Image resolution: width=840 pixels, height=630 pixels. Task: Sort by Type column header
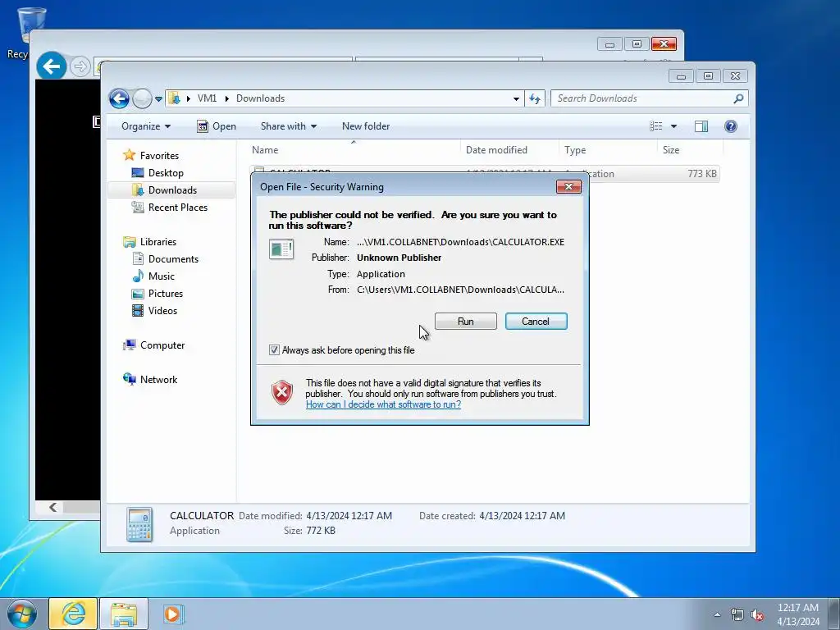(608, 150)
